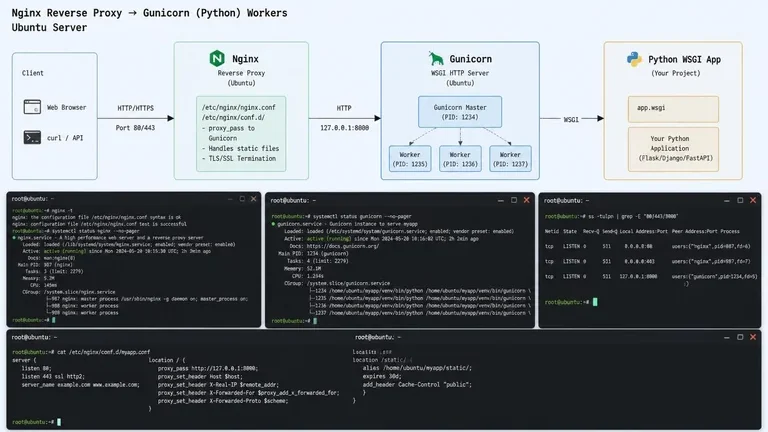
Task: Click 'WSGI HTTP Server' under Gunicorn heading
Action: pos(460,73)
